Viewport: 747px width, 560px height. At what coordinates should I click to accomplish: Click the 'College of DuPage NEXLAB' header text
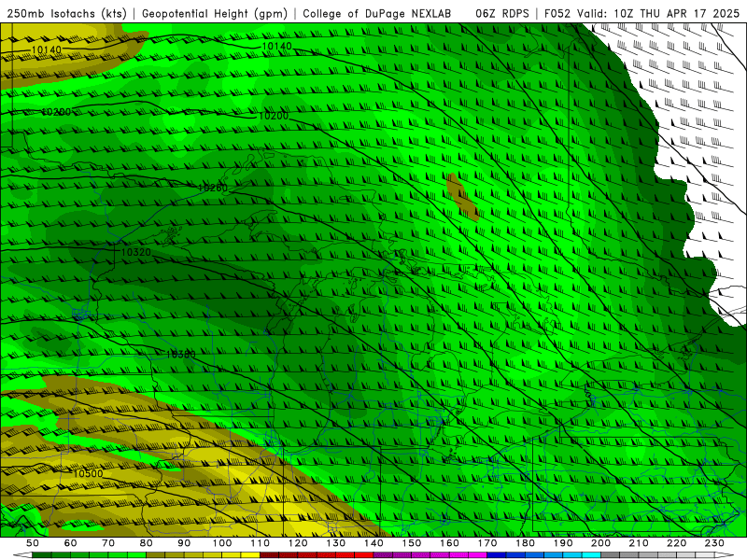pyautogui.click(x=377, y=13)
